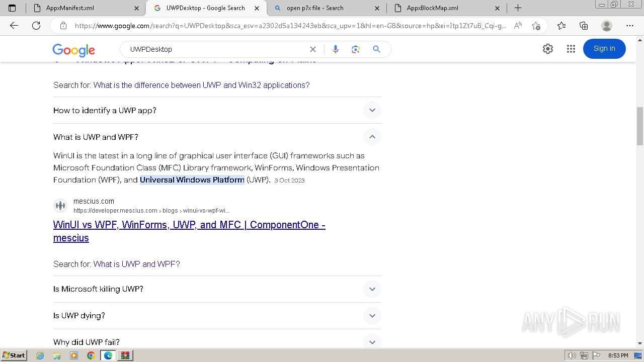
Task: Open the Favorites list icon
Action: tap(561, 26)
